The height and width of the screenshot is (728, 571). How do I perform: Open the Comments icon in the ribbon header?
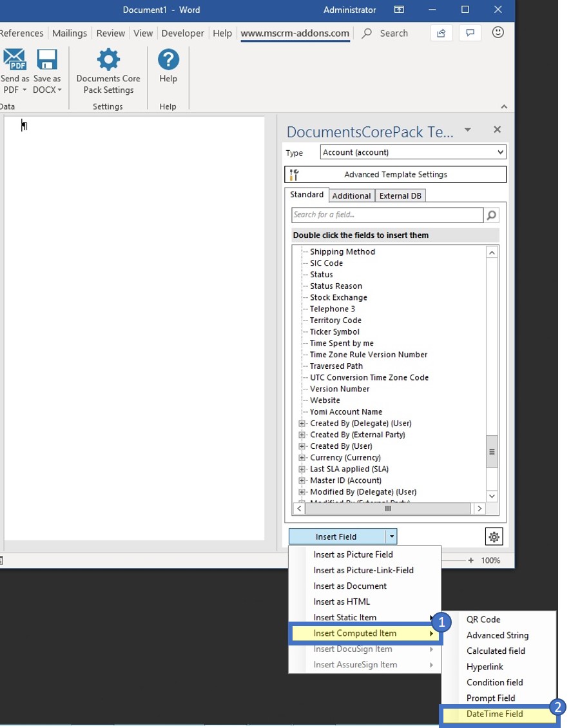pyautogui.click(x=470, y=33)
